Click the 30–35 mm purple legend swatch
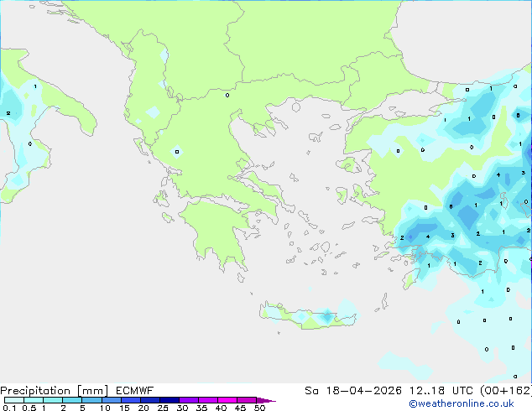 click(x=189, y=400)
